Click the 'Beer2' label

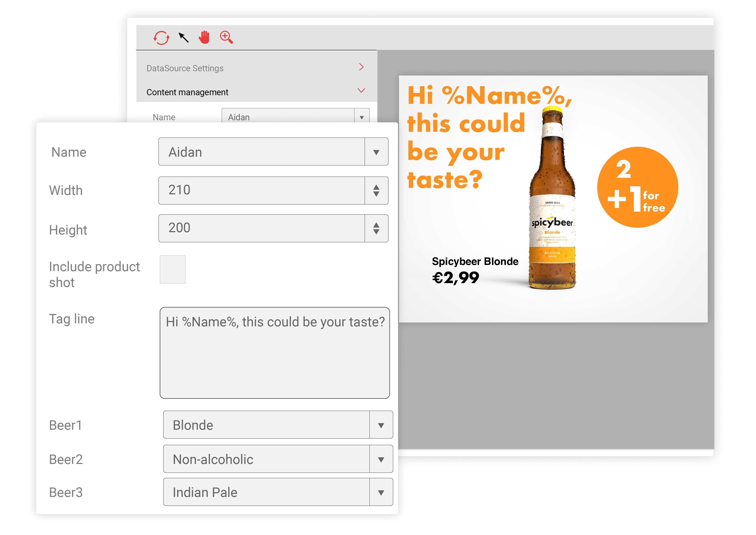pyautogui.click(x=66, y=459)
